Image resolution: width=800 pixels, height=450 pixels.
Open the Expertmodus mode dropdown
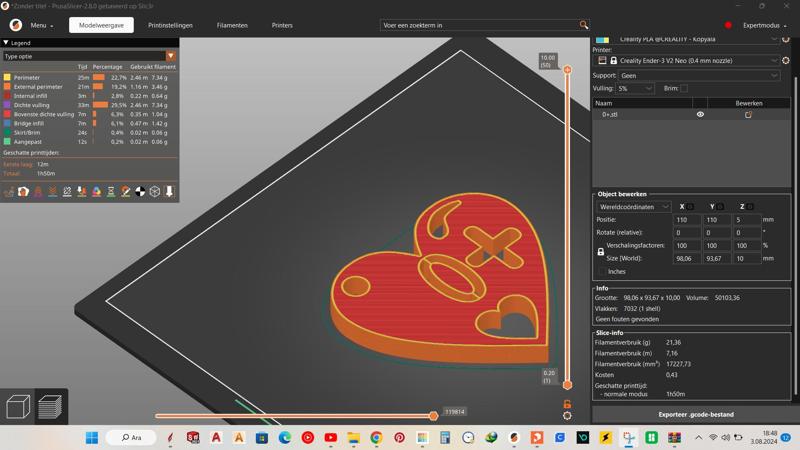point(764,25)
